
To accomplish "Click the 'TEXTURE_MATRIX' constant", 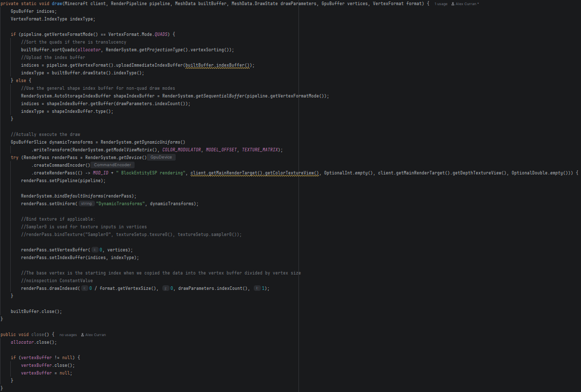I will (x=260, y=150).
